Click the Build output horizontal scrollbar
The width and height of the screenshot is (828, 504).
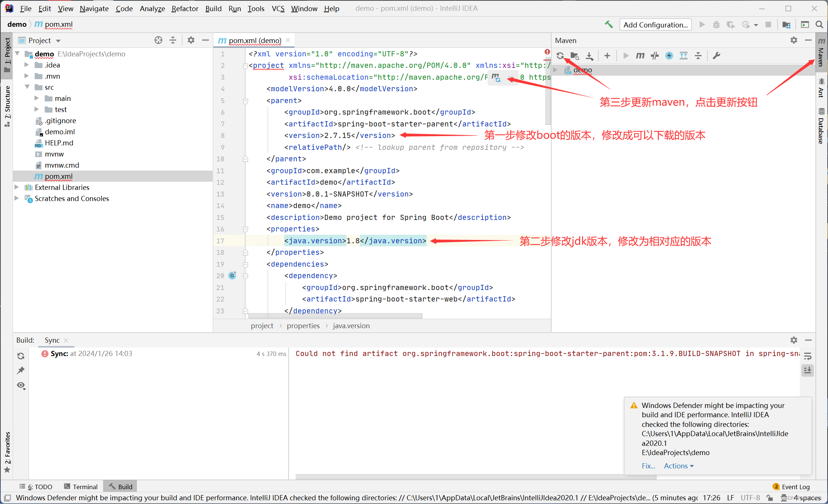tap(476, 477)
